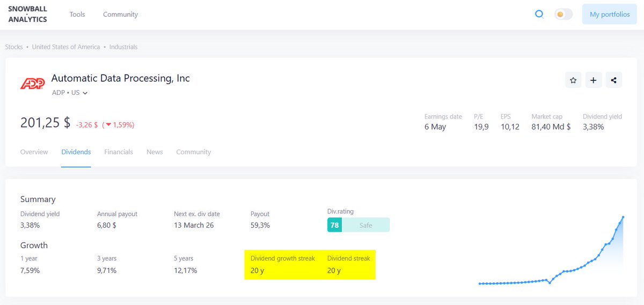Click the Growth section heading
The image size is (644, 305).
pyautogui.click(x=34, y=246)
